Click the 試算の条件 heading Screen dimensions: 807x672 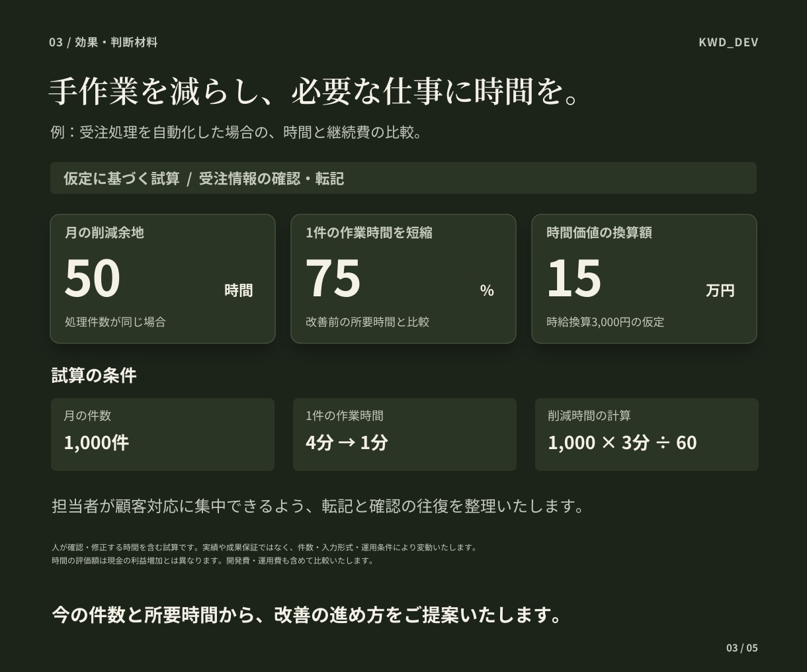94,376
